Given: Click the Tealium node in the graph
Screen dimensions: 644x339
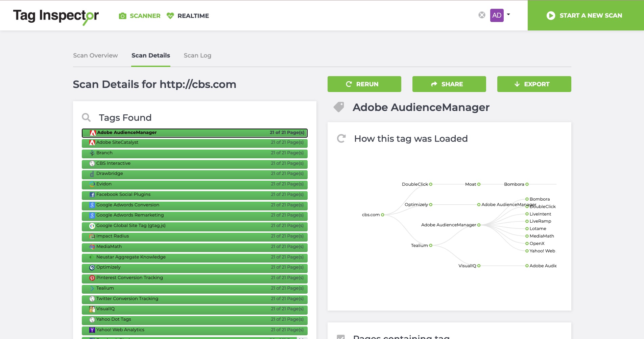Looking at the screenshot, I should point(431,246).
